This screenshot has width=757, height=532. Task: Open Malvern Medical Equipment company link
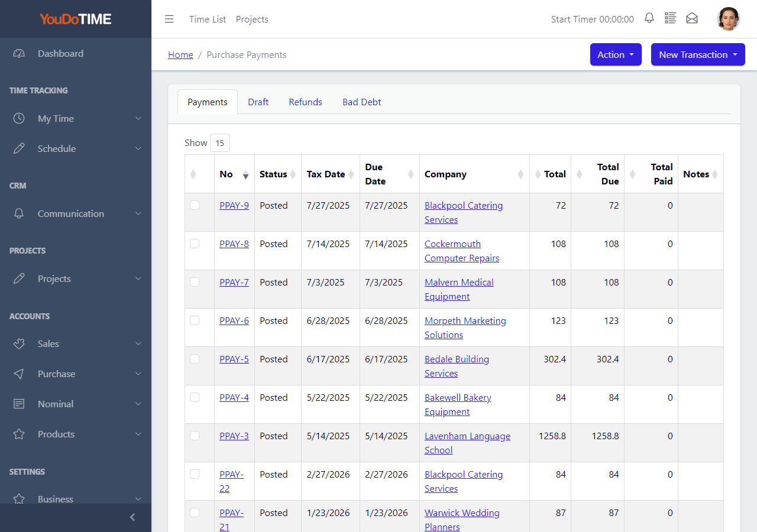tap(459, 289)
